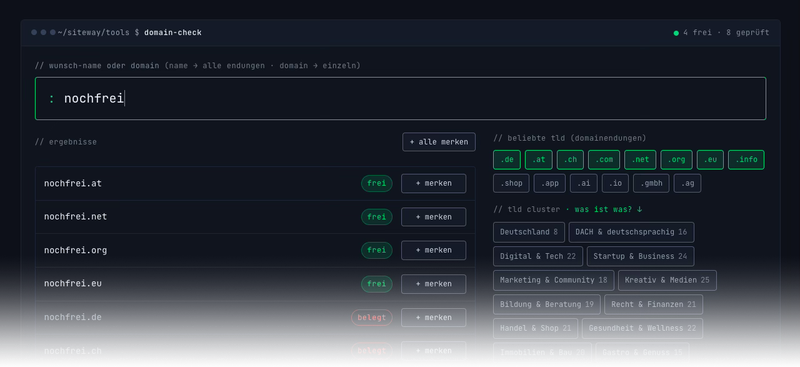Select the DACH & deutschsprachig cluster
The image size is (800, 367).
[x=631, y=232]
